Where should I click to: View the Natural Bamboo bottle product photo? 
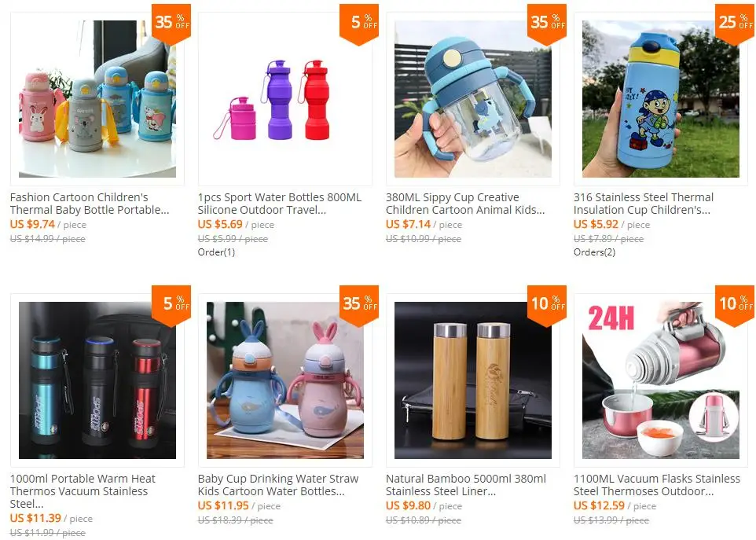coord(473,380)
